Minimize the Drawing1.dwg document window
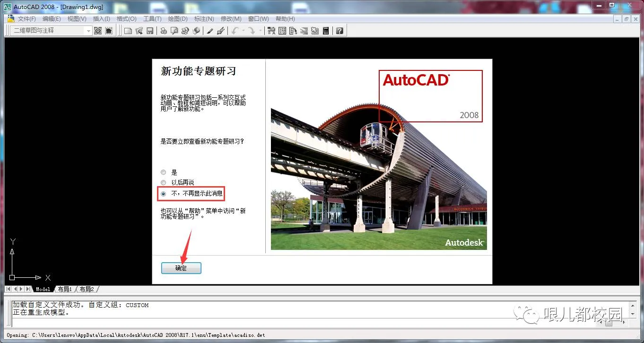644x343 pixels. tap(617, 19)
